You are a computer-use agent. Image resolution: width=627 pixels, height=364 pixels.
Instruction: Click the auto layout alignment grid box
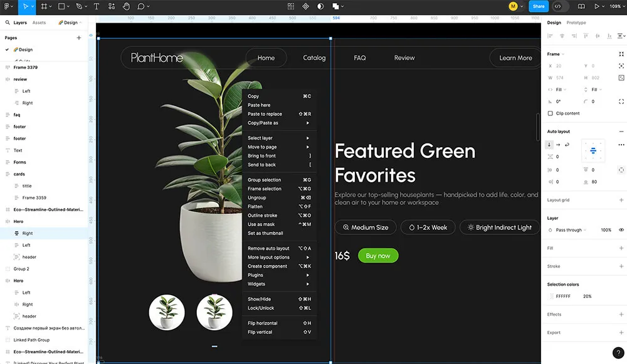pos(593,150)
